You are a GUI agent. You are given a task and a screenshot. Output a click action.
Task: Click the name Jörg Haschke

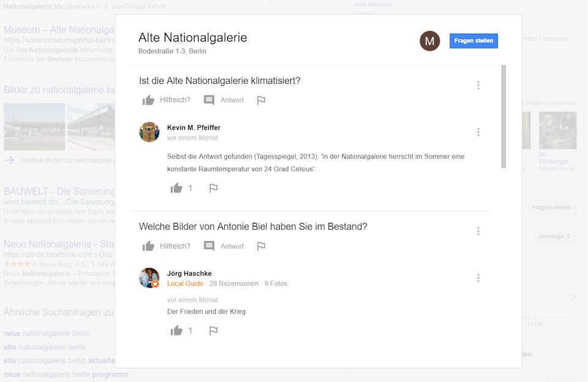tap(189, 273)
